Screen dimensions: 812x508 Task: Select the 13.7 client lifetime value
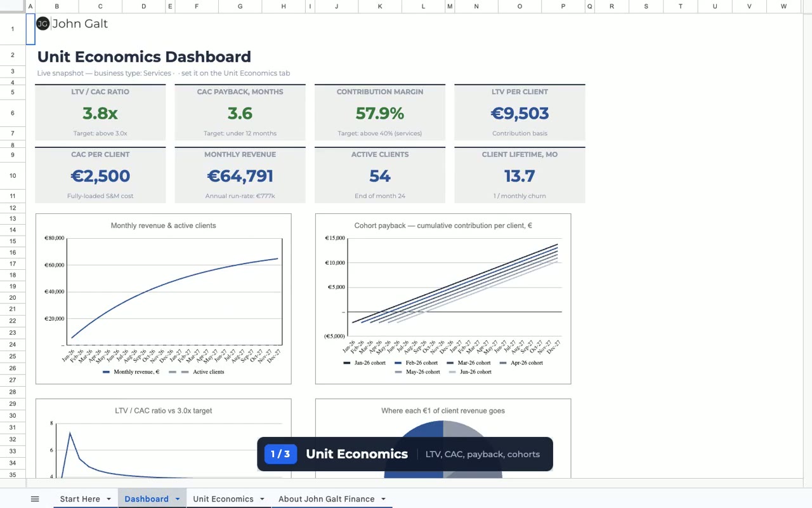coord(520,176)
